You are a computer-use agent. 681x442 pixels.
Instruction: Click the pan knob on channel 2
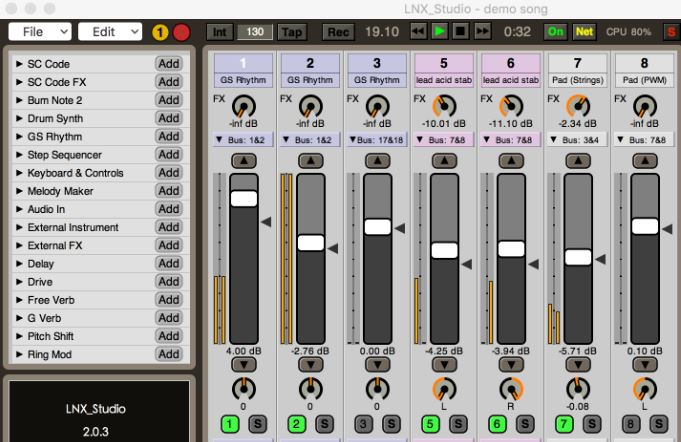point(311,389)
